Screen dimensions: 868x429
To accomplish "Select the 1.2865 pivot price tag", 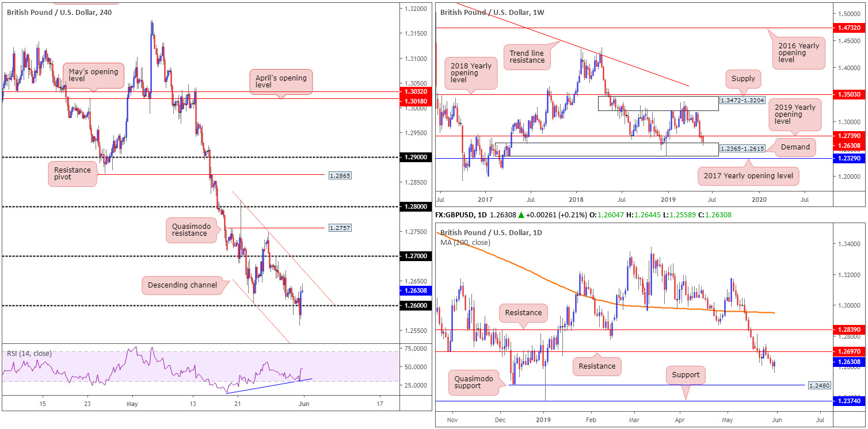I will coord(339,174).
